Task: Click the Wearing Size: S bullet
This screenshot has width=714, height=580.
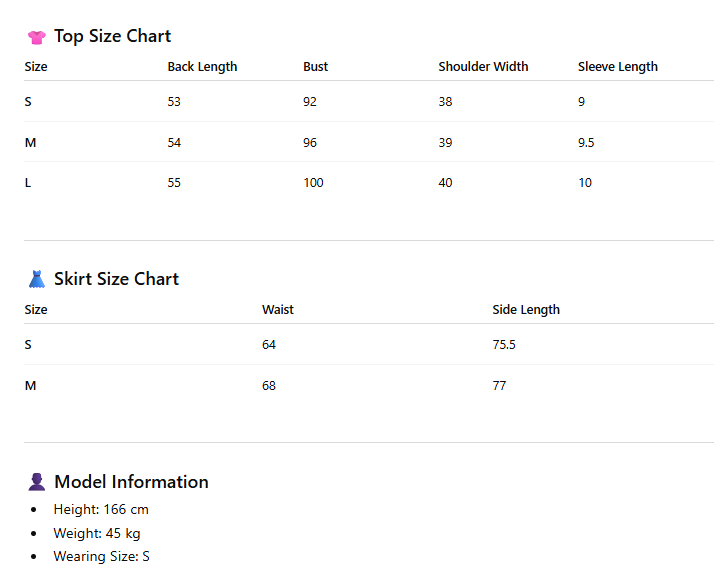Action: coord(102,556)
